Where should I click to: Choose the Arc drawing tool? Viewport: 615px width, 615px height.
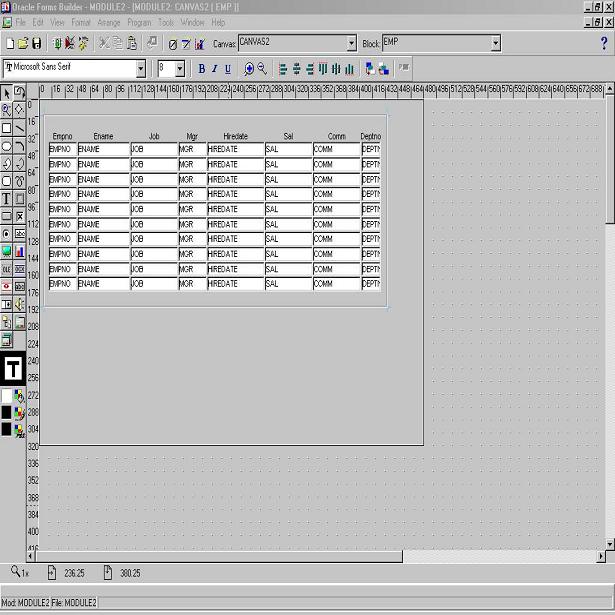(20, 146)
